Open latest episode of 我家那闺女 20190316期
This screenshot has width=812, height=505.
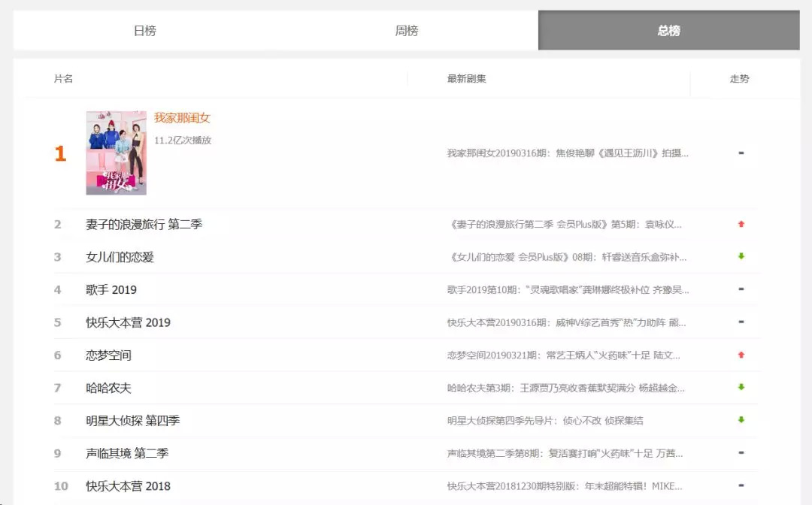[567, 153]
